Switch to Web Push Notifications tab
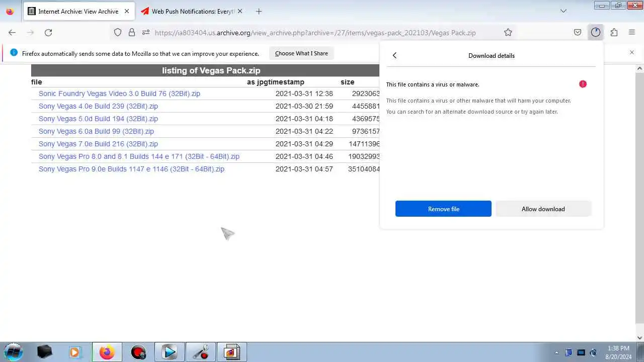The width and height of the screenshot is (644, 362). pos(193,11)
